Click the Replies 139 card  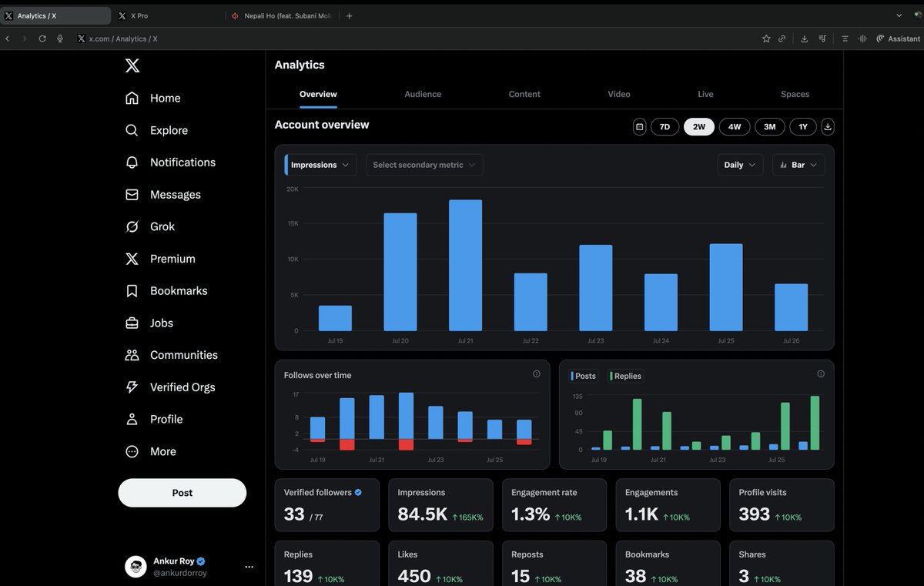[327, 563]
